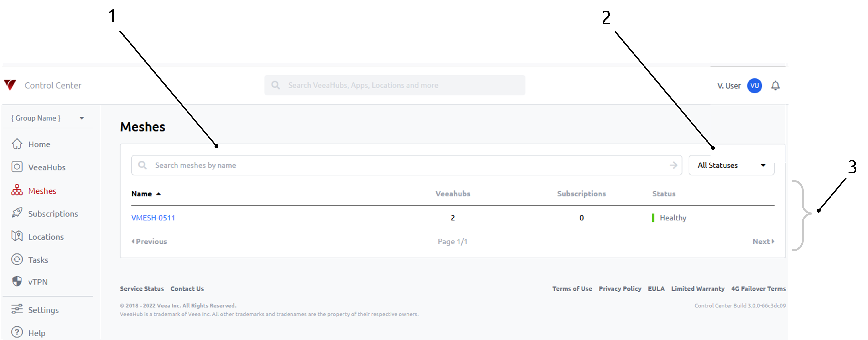
Task: Go to Next page
Action: [763, 241]
